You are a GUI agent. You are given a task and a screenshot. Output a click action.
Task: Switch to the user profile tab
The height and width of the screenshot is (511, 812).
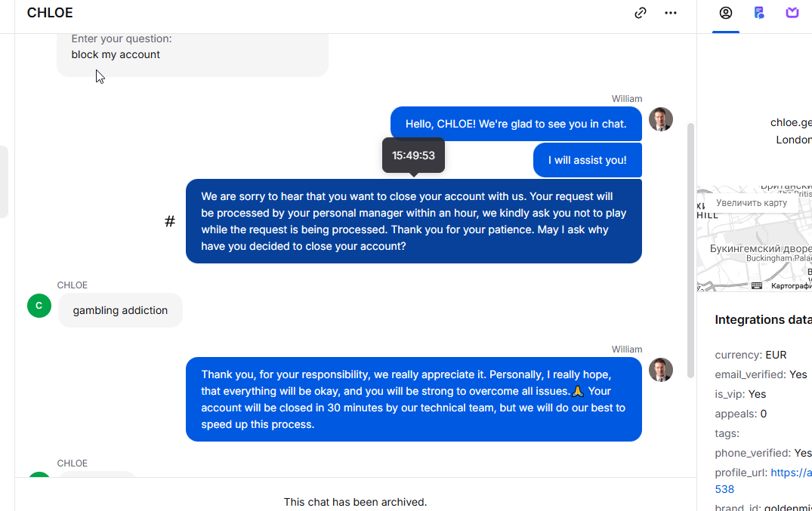point(726,13)
